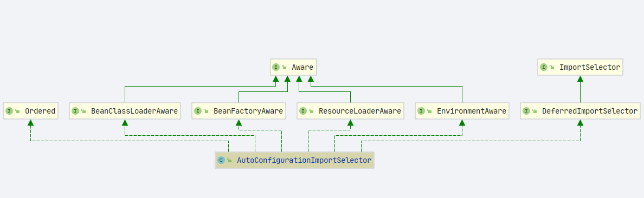
Task: Click the interface icon on the ImportSelector node
Action: (544, 67)
